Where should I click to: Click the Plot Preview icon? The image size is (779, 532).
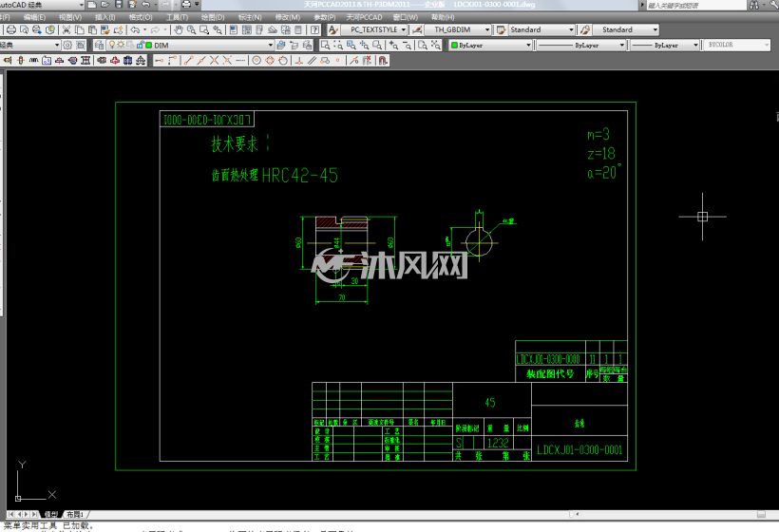coord(24,29)
